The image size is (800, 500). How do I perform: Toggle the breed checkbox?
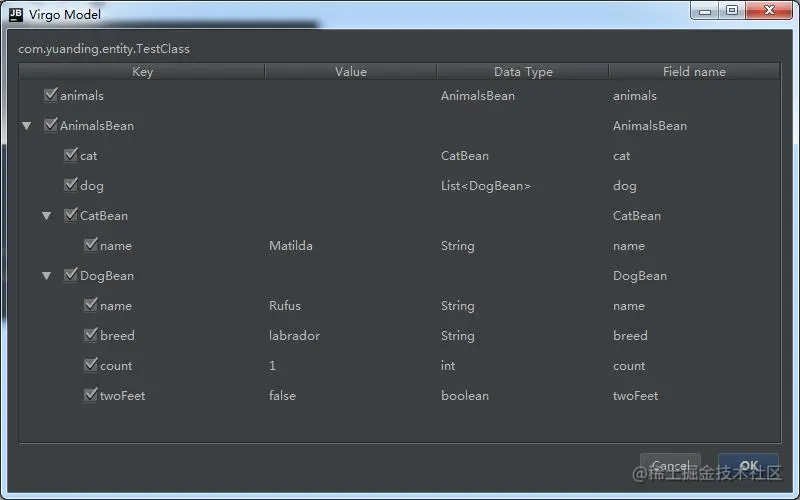click(91, 335)
